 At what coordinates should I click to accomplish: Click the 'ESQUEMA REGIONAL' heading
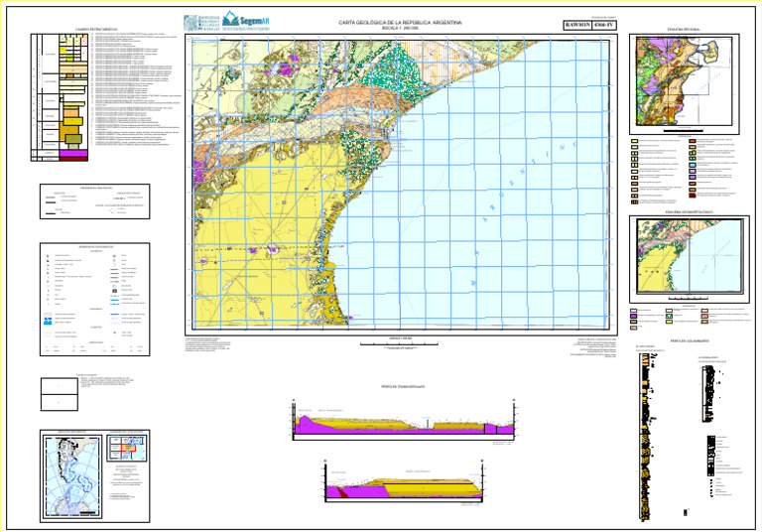[x=684, y=30]
